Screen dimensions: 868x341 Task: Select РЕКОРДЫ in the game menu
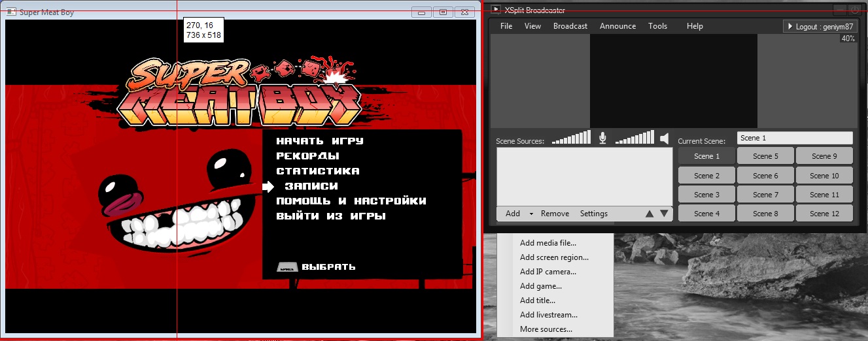307,156
